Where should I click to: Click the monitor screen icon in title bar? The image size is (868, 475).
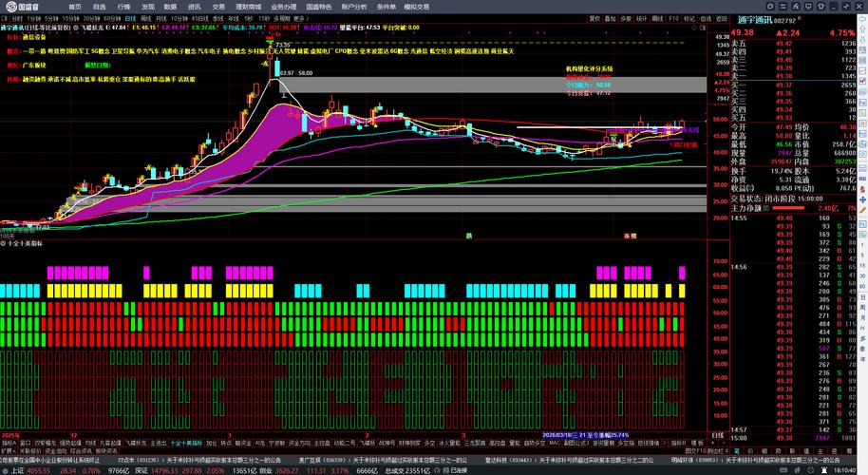(808, 6)
